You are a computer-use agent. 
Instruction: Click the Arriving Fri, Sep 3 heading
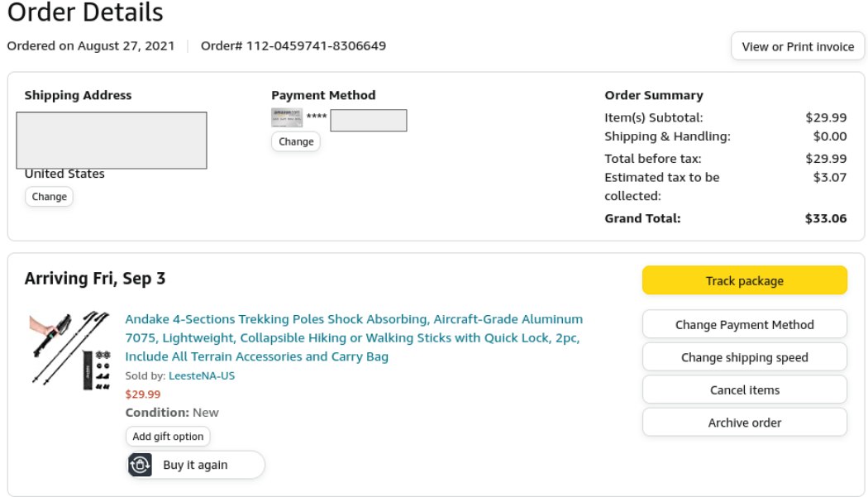95,279
